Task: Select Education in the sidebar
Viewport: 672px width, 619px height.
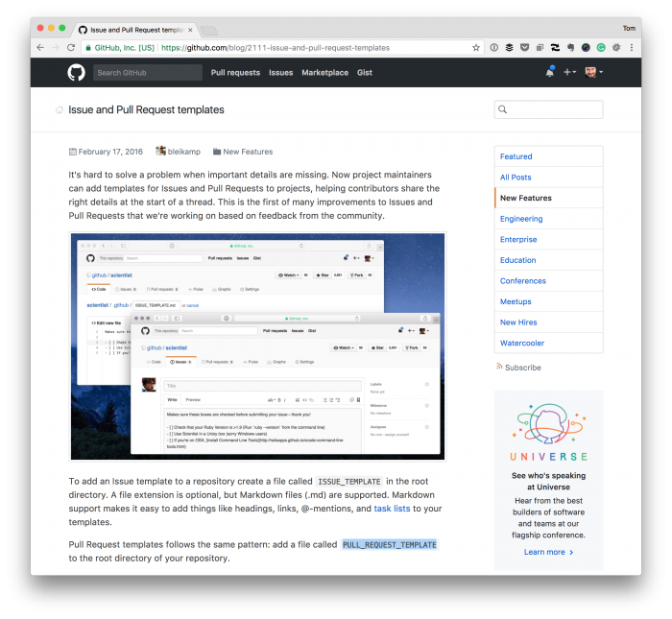Action: [548, 260]
